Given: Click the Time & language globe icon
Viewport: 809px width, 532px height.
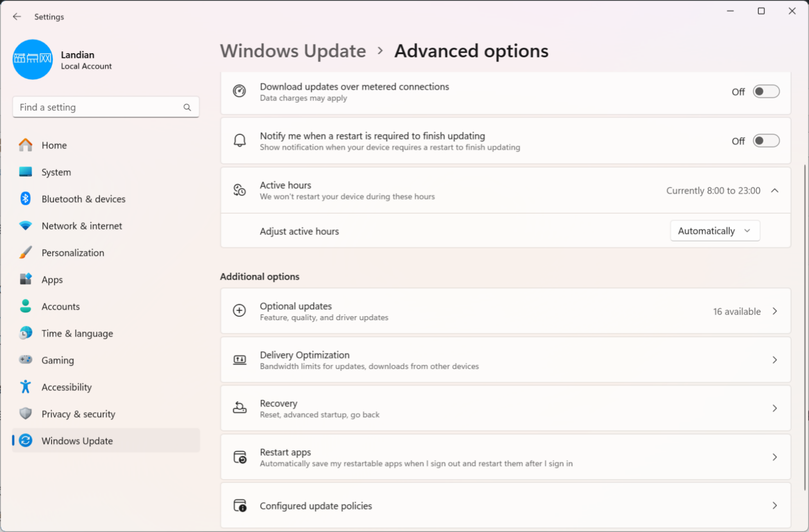Looking at the screenshot, I should [26, 333].
